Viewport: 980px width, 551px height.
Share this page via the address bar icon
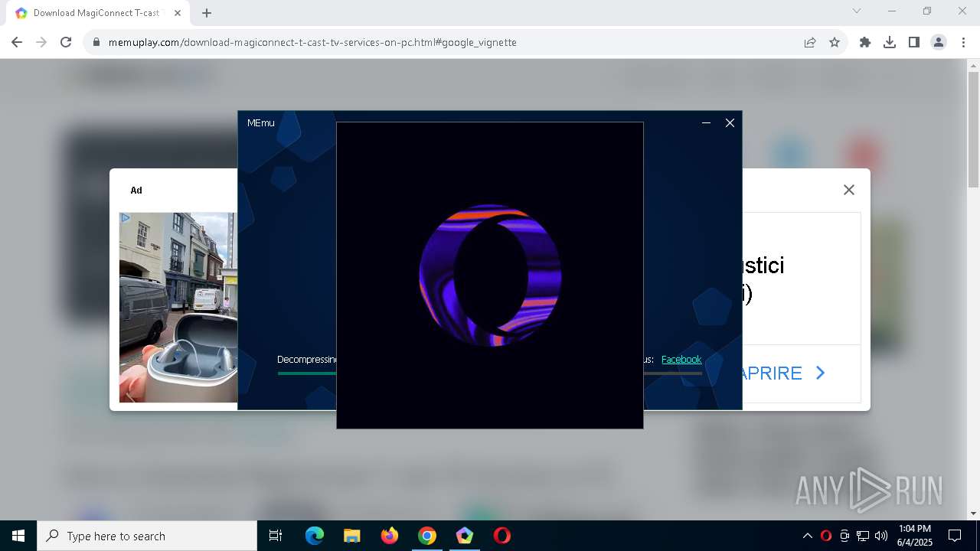click(x=810, y=42)
